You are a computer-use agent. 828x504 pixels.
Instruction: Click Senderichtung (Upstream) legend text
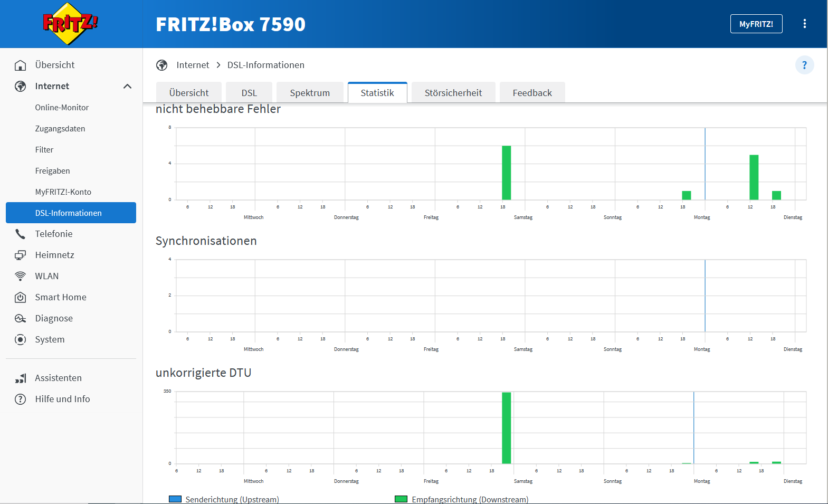[x=232, y=499]
